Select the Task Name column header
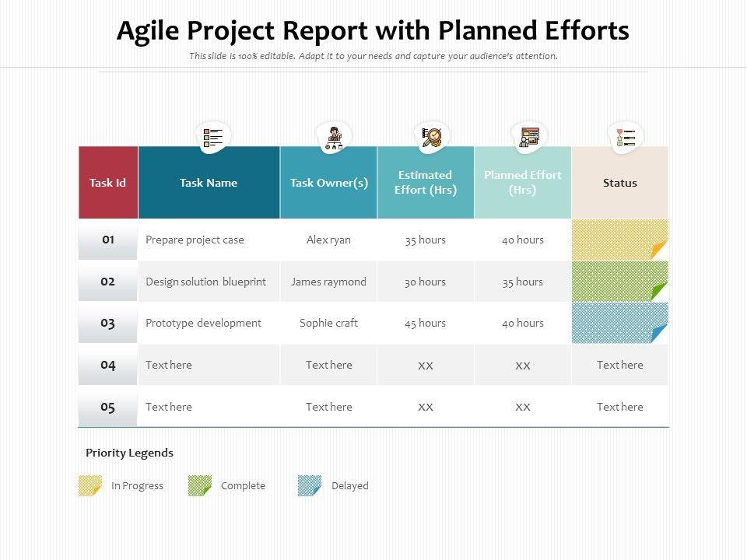 pyautogui.click(x=209, y=183)
